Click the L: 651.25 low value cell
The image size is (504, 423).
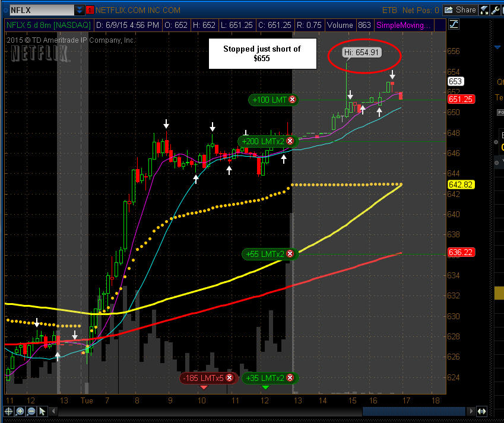click(x=237, y=25)
